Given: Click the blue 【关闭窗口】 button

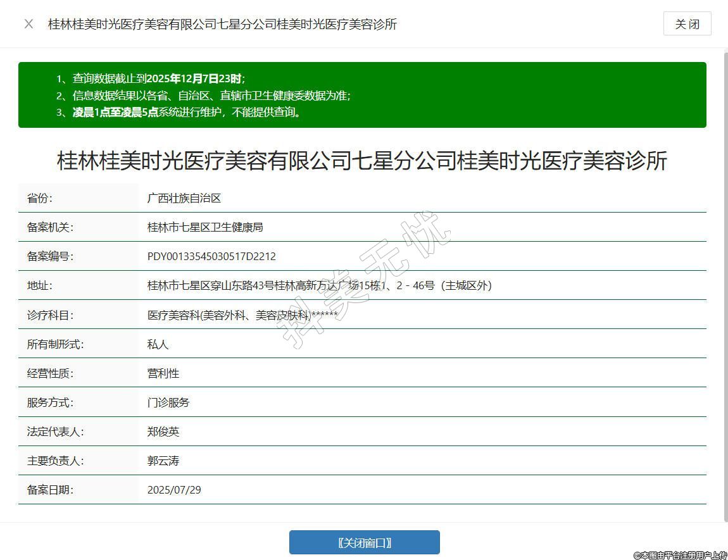Looking at the screenshot, I should [364, 542].
